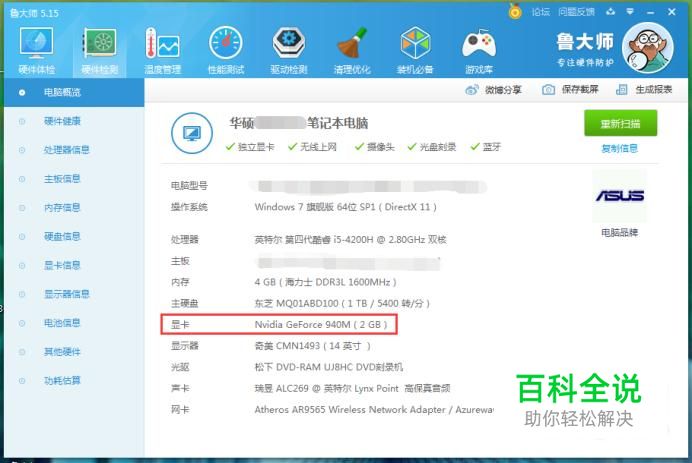This screenshot has height=463, width=692.
Task: Click the 松下 DVD-RAM optical drive text
Action: [x=329, y=367]
